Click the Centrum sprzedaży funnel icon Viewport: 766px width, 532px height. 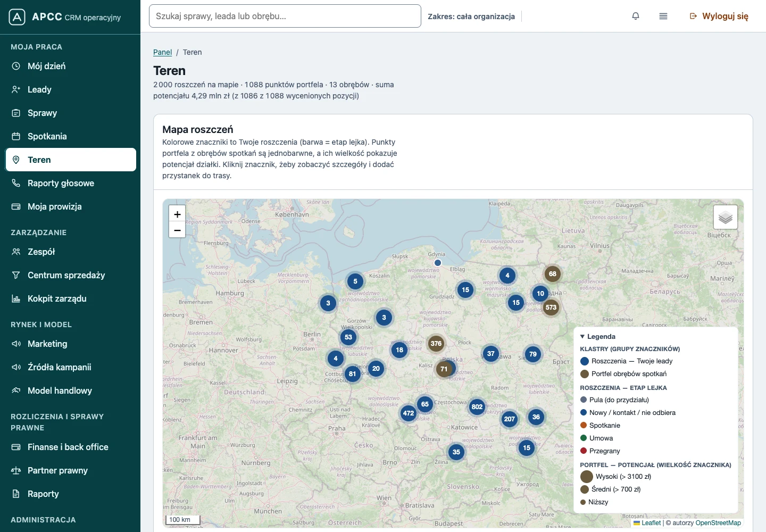[16, 275]
